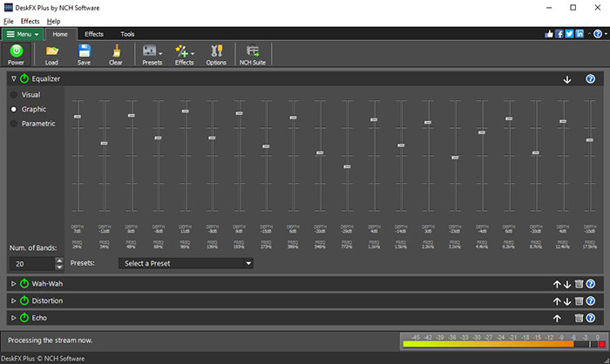Toggle the Equalizer power switch
This screenshot has height=364, width=610.
pyautogui.click(x=24, y=78)
